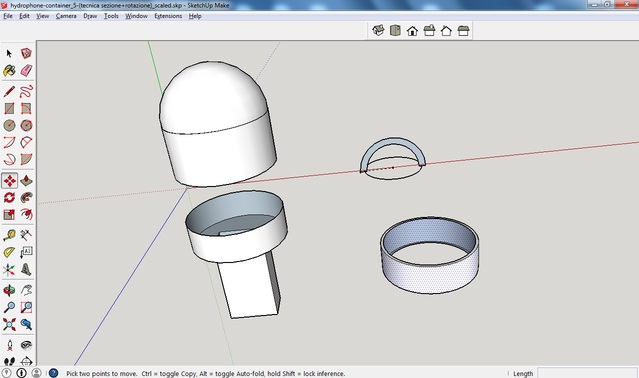Click the geo-location status bar icon

[7, 373]
